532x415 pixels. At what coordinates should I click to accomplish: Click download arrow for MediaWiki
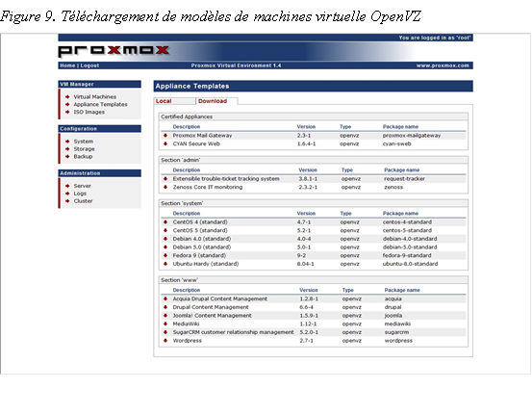pyautogui.click(x=165, y=324)
